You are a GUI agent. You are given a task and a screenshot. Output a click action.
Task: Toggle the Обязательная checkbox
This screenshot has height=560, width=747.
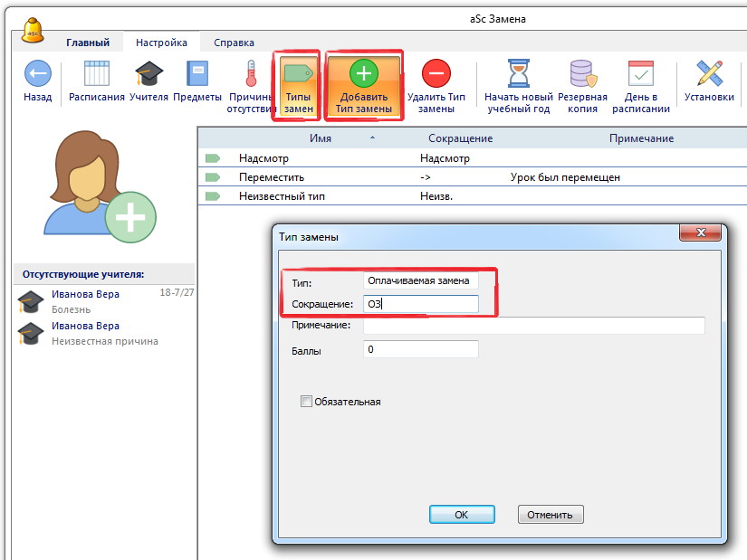pos(306,402)
